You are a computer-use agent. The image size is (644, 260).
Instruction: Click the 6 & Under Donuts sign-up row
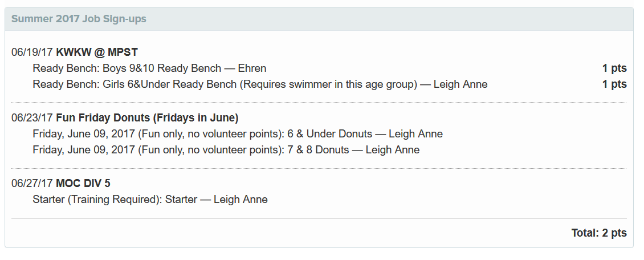[x=238, y=134]
